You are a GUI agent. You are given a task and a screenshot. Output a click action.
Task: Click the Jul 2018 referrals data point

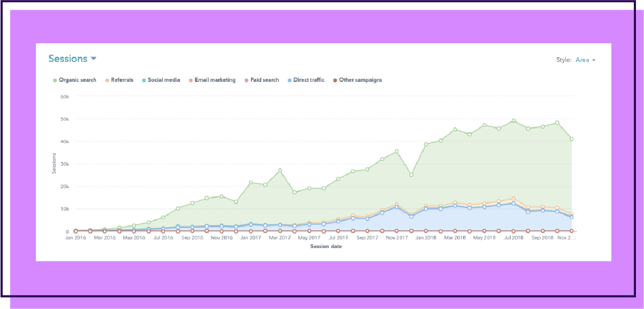coord(513,198)
